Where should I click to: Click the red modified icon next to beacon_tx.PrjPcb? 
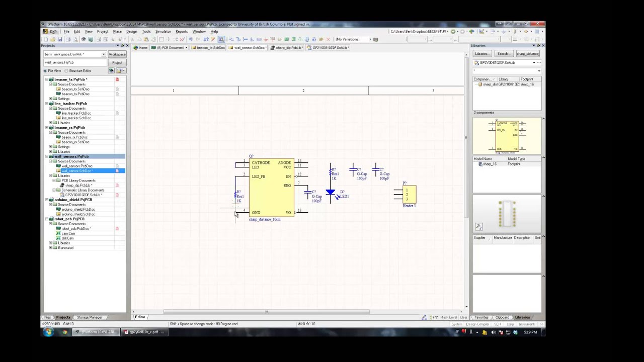pos(117,79)
